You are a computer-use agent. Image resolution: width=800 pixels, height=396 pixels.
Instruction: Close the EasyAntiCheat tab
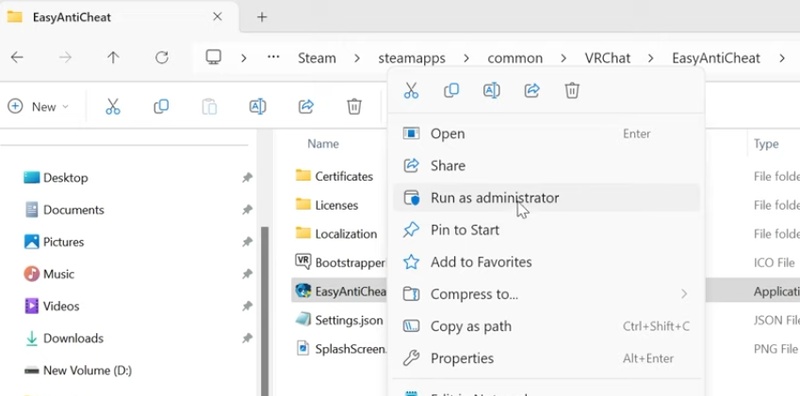217,17
